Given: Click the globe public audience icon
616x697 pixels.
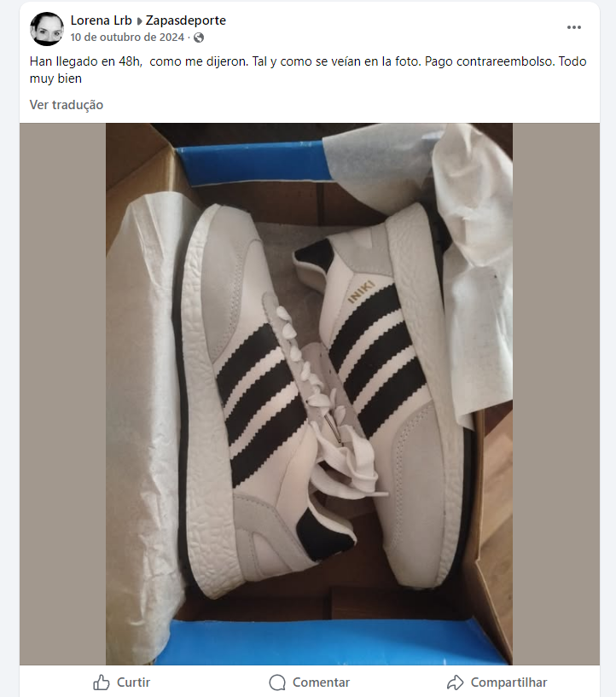Looking at the screenshot, I should click(x=199, y=38).
